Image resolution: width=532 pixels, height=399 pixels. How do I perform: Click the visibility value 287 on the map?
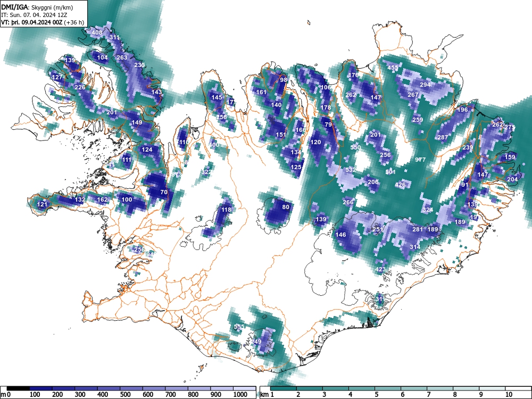[443, 137]
